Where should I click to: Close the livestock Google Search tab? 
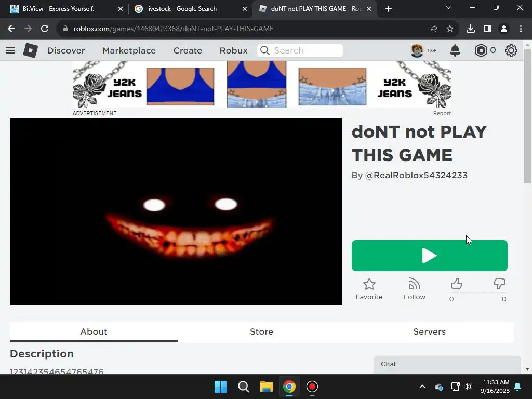coord(245,9)
